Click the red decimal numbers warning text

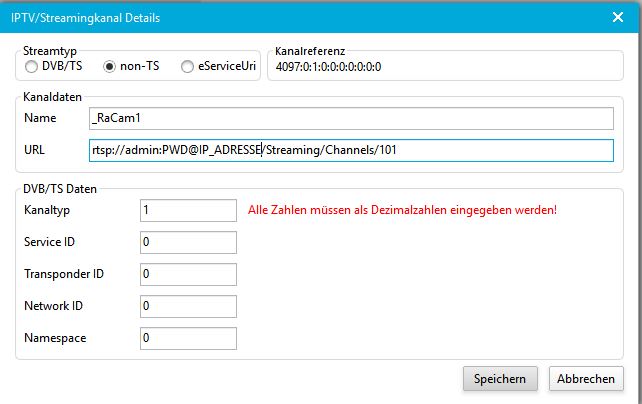[401, 211]
